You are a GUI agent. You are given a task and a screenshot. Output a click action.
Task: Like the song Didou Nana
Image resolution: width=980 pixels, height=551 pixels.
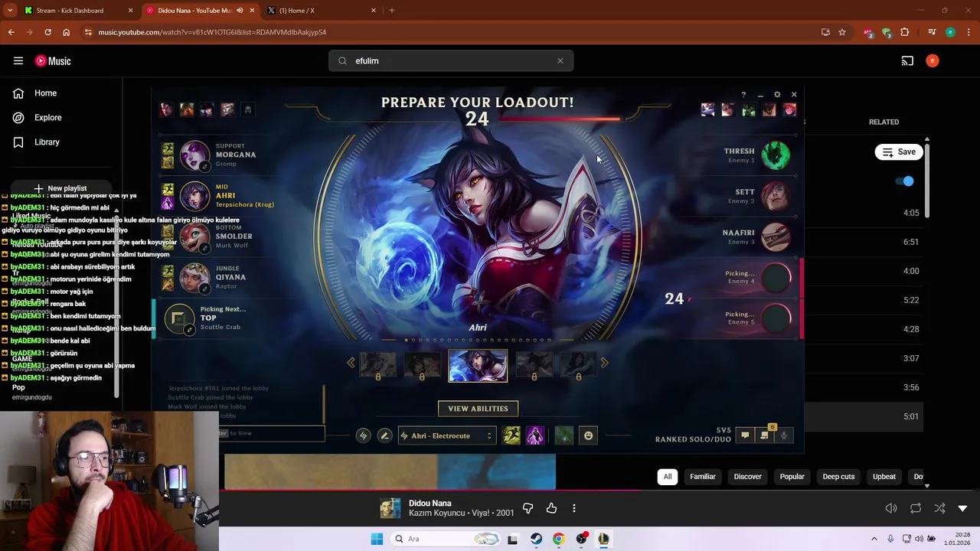[551, 508]
